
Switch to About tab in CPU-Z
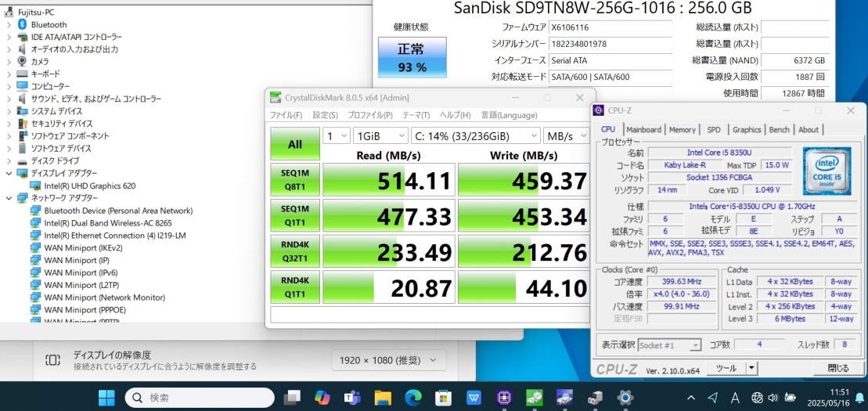click(x=809, y=130)
